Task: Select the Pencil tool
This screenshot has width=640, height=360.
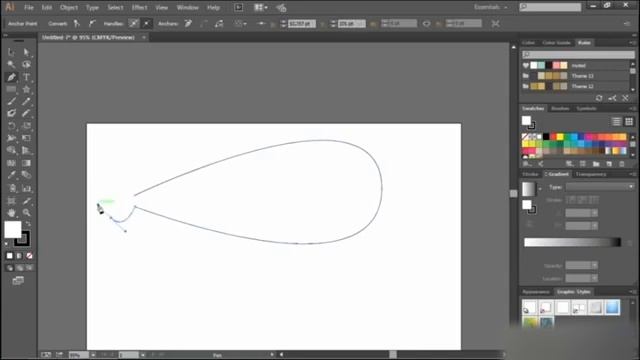Action: pyautogui.click(x=27, y=101)
